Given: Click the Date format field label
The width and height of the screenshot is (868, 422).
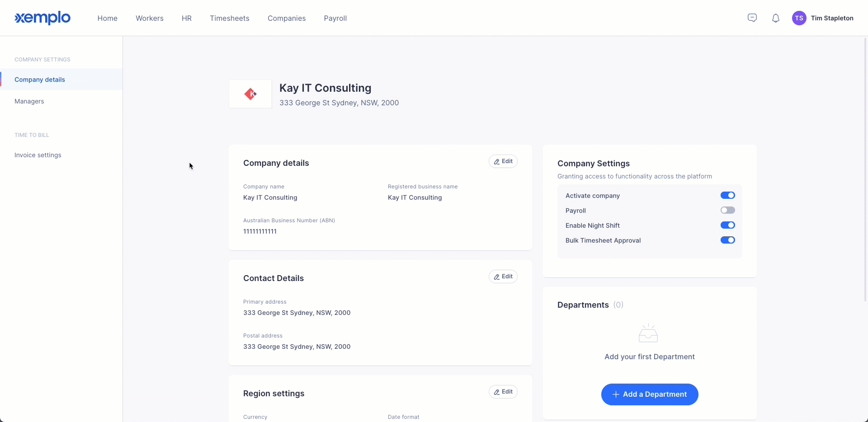Looking at the screenshot, I should [404, 417].
